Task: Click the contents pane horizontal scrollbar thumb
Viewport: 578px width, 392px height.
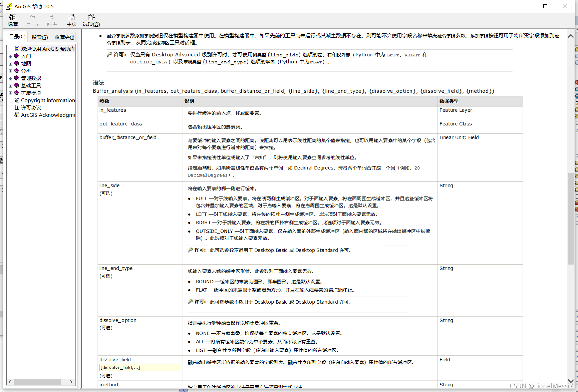Action: coord(37,382)
